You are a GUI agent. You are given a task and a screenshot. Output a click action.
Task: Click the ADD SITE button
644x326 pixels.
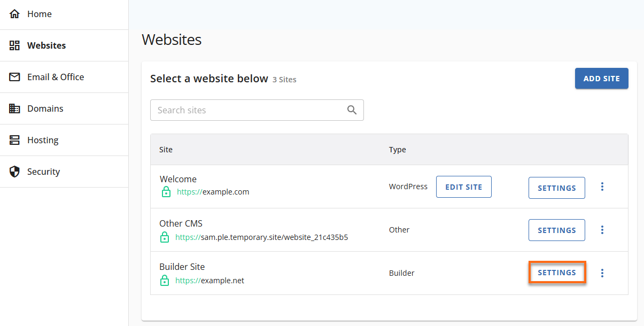click(602, 79)
